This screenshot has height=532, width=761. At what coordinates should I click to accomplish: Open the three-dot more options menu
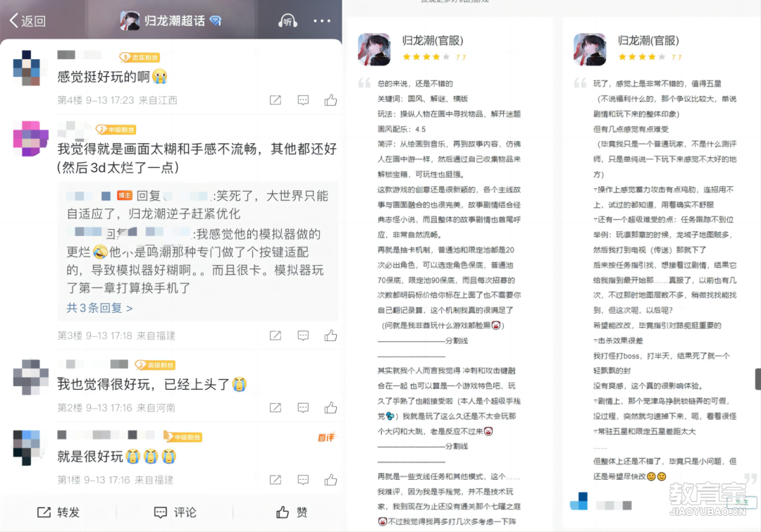click(322, 21)
